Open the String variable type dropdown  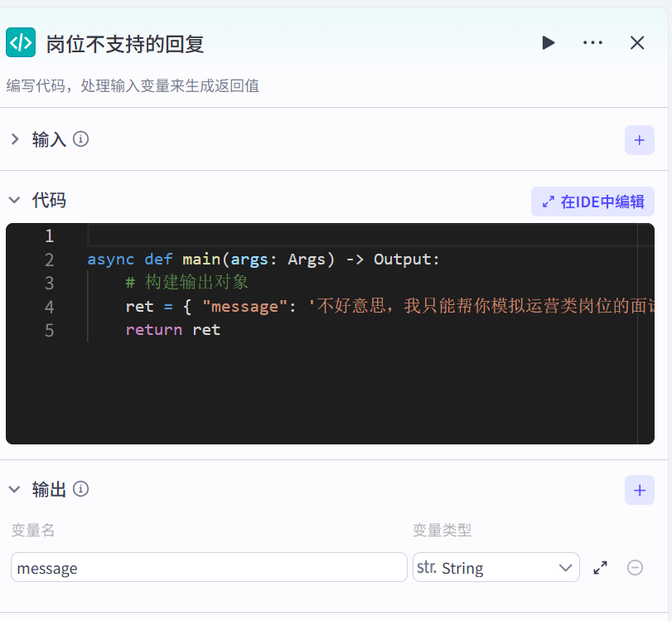496,567
